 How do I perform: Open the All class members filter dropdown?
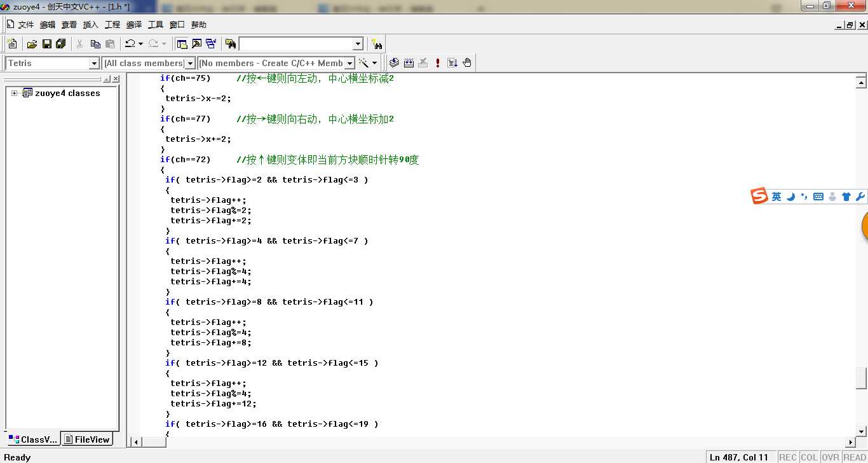tap(189, 63)
